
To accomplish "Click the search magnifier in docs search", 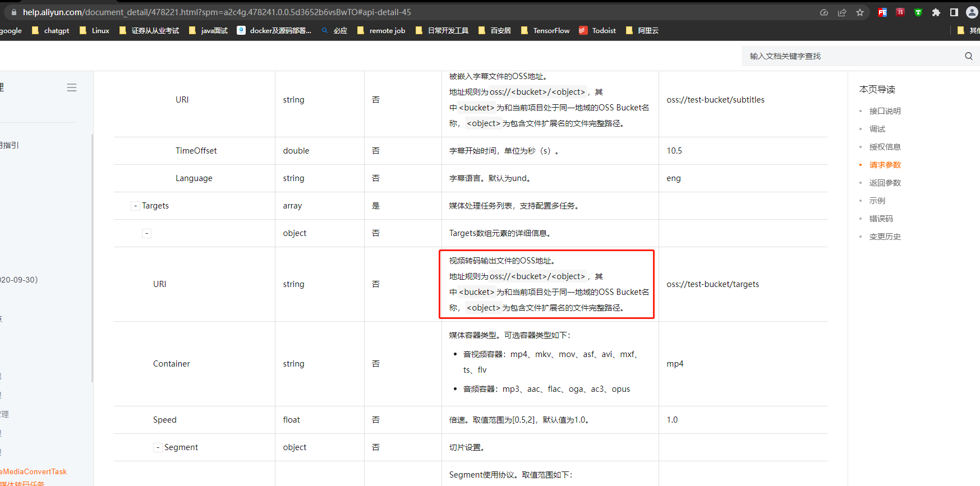I will (x=969, y=56).
